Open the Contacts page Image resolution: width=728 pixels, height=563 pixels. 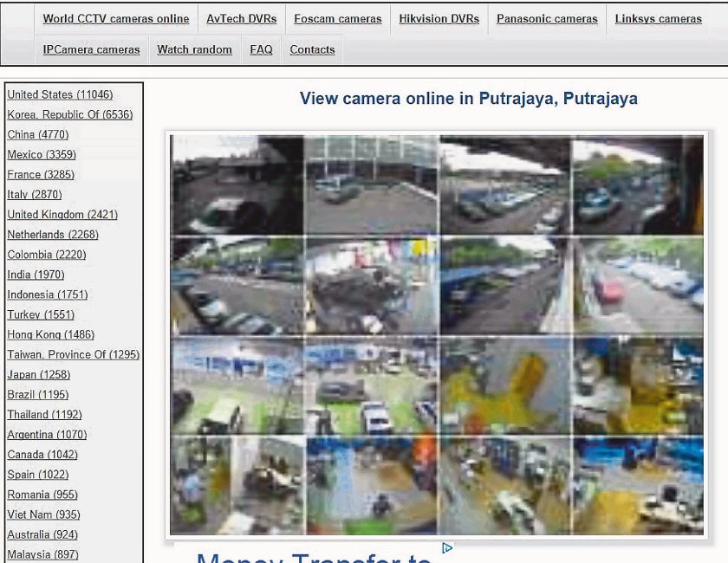[x=312, y=49]
